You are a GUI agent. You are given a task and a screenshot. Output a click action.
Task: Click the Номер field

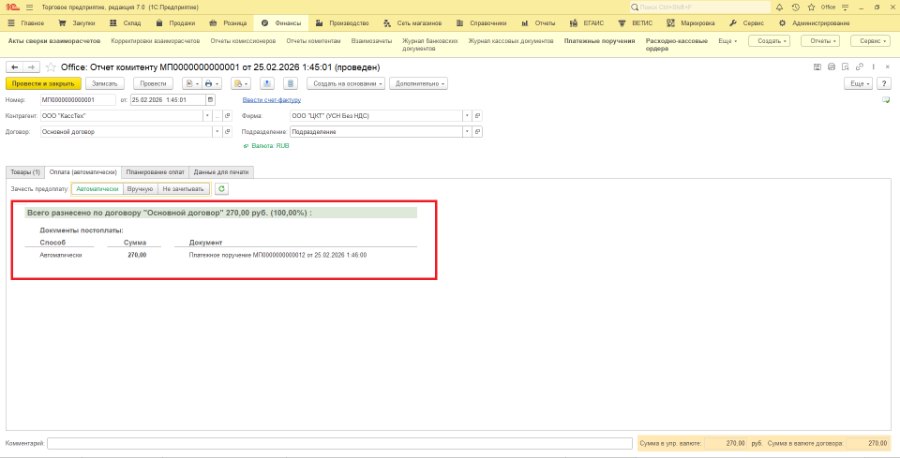(78, 100)
